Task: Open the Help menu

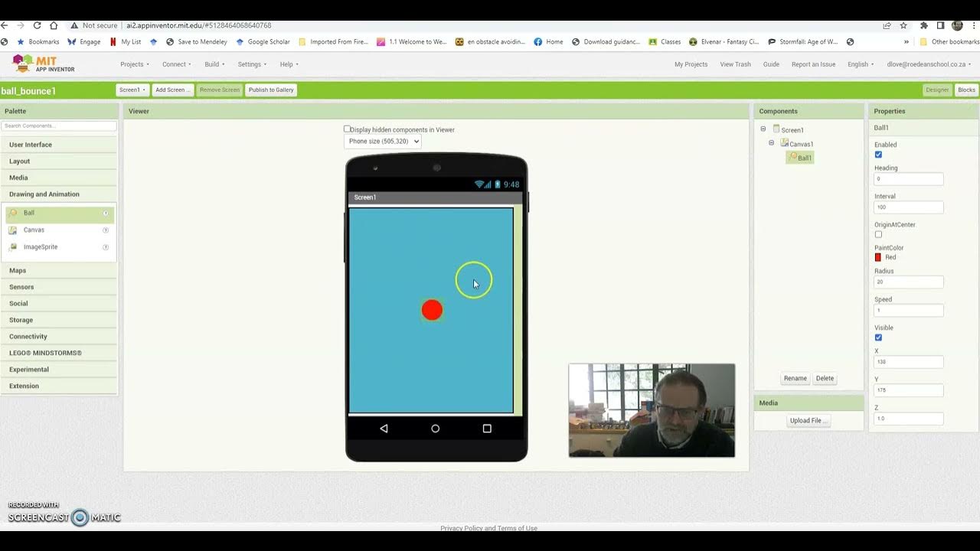Action: (x=289, y=64)
